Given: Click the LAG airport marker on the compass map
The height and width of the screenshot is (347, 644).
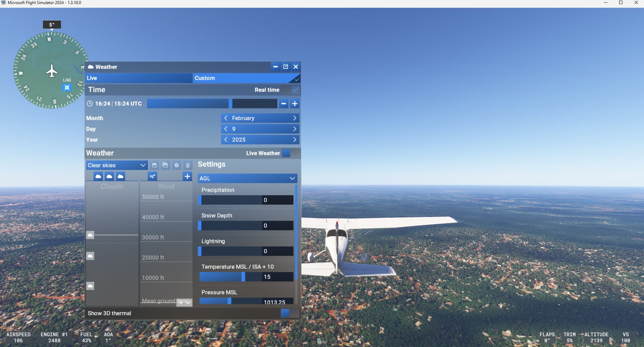Looking at the screenshot, I should (x=67, y=88).
